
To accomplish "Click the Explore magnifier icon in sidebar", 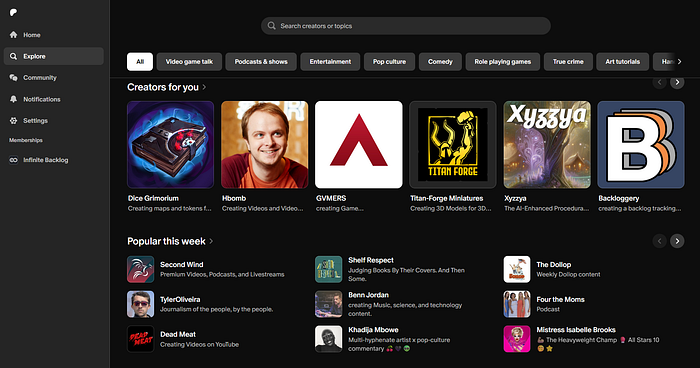I will tap(13, 56).
